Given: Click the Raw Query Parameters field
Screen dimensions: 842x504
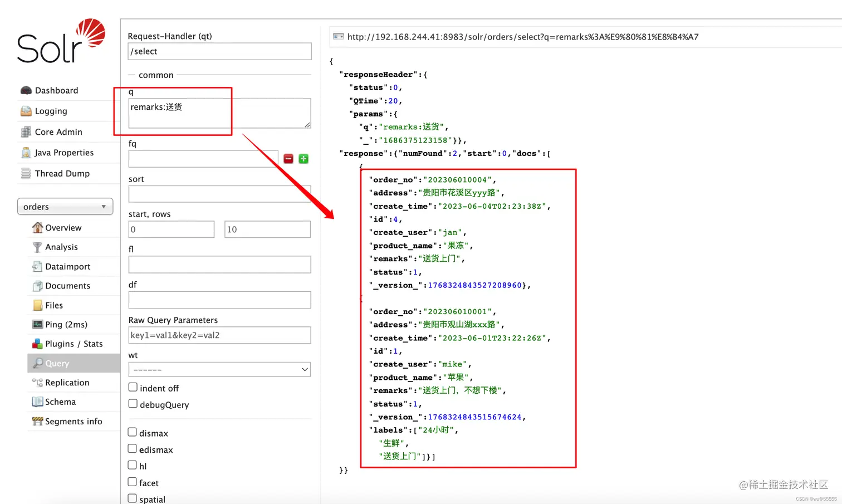Looking at the screenshot, I should (x=219, y=335).
